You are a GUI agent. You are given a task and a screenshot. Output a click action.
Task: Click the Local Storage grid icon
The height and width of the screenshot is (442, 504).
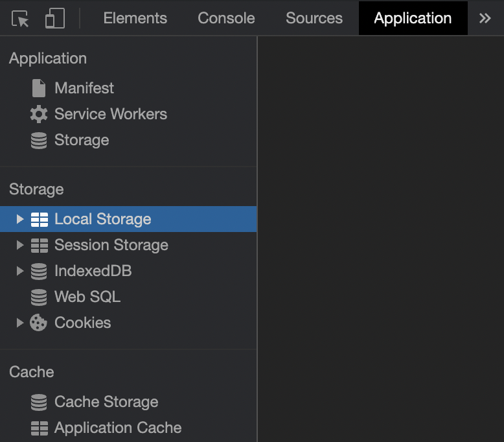tap(40, 219)
